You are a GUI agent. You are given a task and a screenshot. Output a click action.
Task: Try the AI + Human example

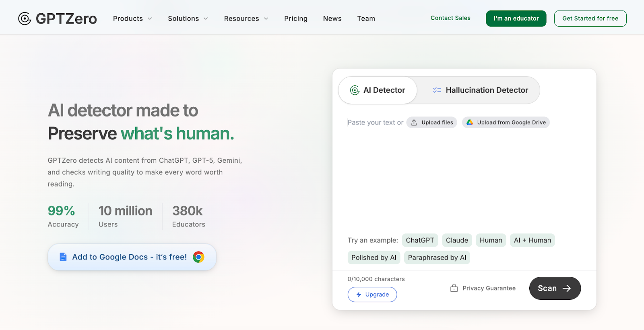tap(532, 240)
